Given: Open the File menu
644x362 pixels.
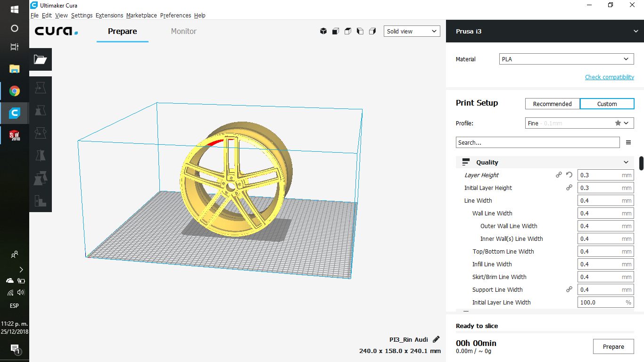Looking at the screenshot, I should tap(34, 15).
